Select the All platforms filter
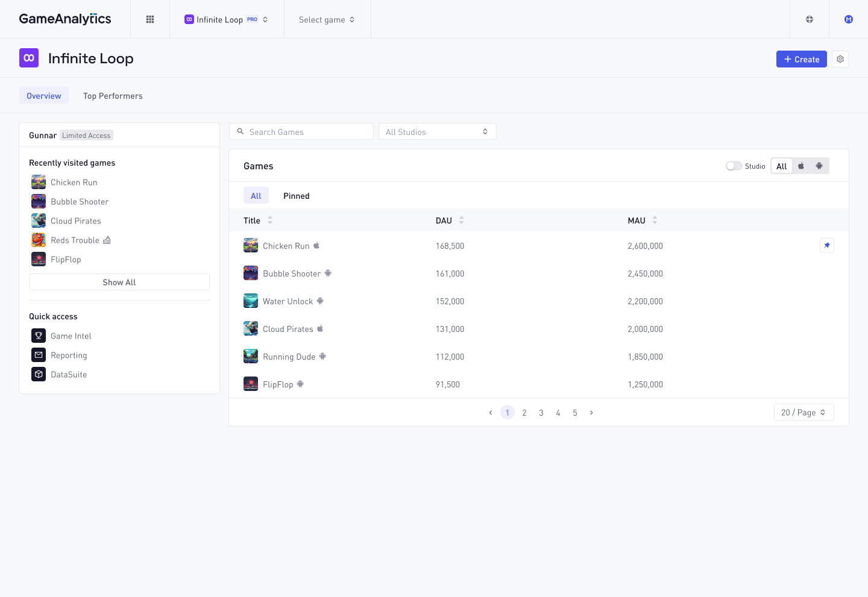The width and height of the screenshot is (868, 597). tap(782, 166)
